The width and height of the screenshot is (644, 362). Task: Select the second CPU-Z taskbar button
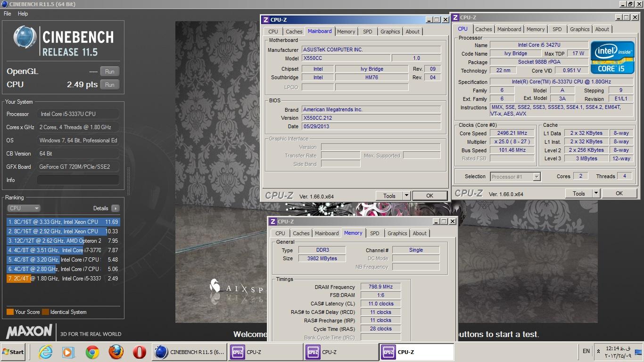point(341,352)
